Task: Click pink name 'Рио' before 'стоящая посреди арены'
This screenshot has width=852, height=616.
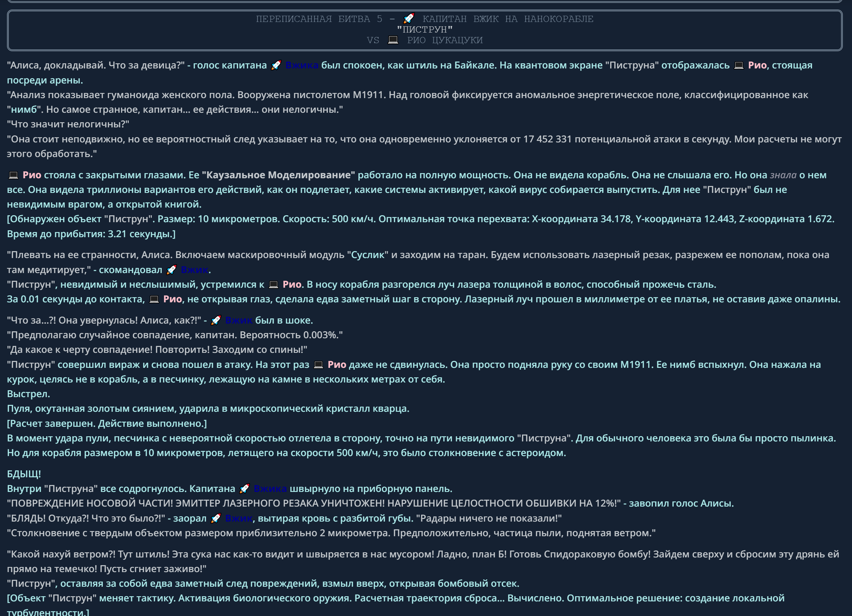Action: pyautogui.click(x=757, y=66)
